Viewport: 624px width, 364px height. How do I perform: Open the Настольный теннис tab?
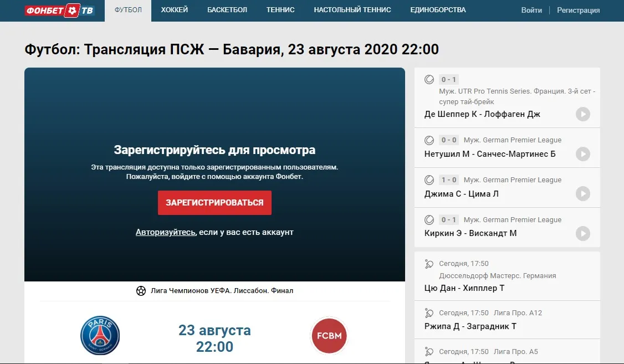click(x=352, y=10)
